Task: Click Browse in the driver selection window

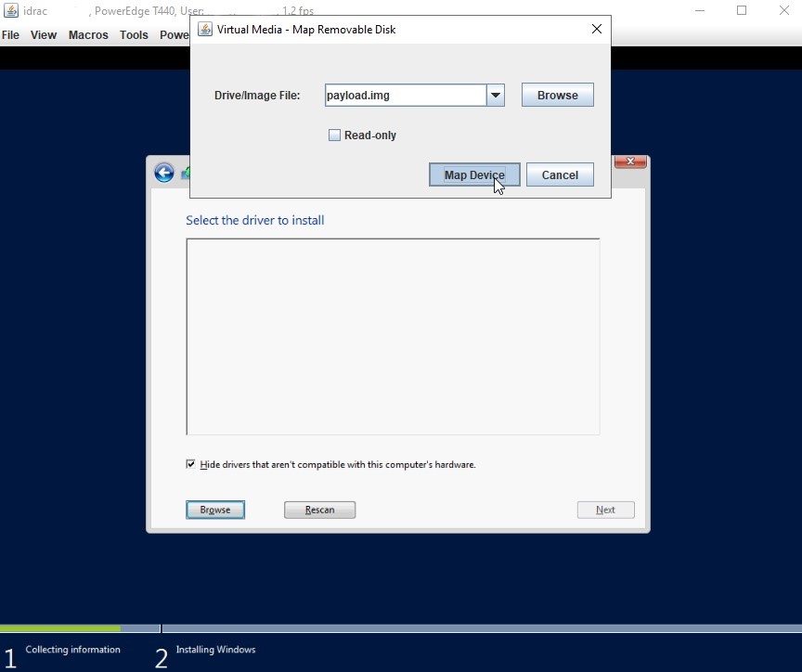Action: (x=215, y=509)
